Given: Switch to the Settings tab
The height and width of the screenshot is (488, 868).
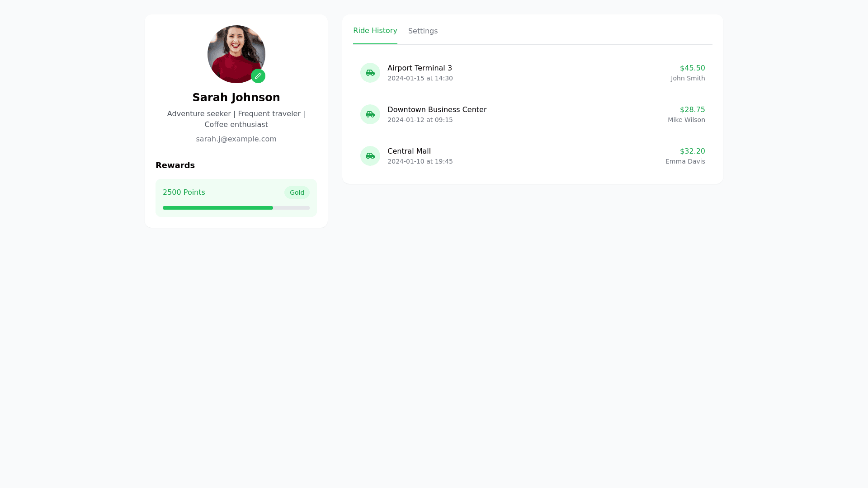Looking at the screenshot, I should tap(423, 31).
